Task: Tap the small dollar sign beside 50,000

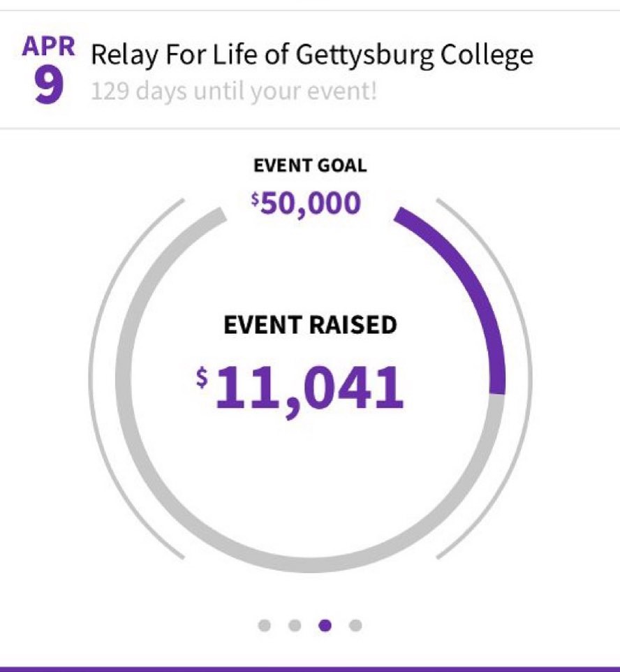Action: pos(256,198)
